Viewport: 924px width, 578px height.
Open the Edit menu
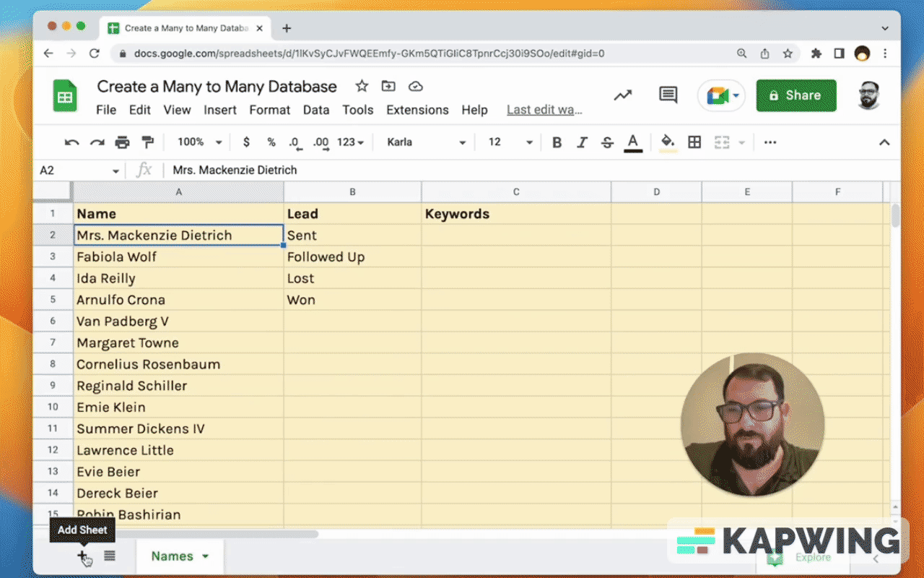coord(140,110)
